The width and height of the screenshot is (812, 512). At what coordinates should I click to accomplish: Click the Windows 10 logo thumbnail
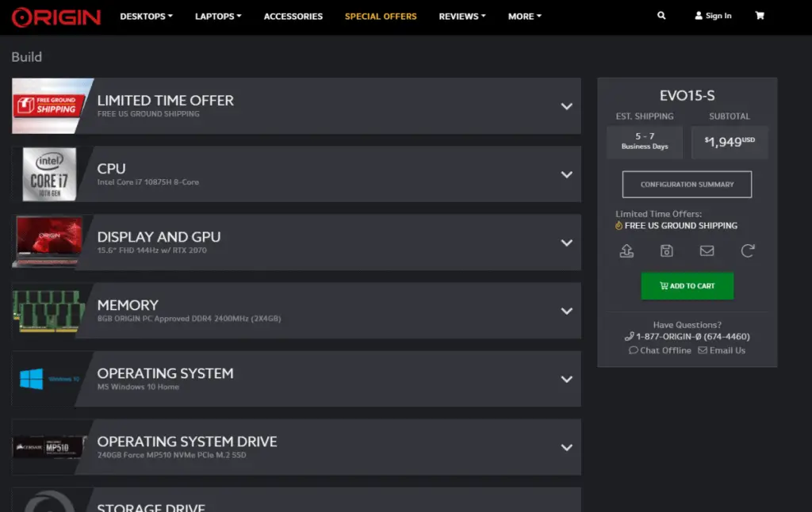point(49,379)
